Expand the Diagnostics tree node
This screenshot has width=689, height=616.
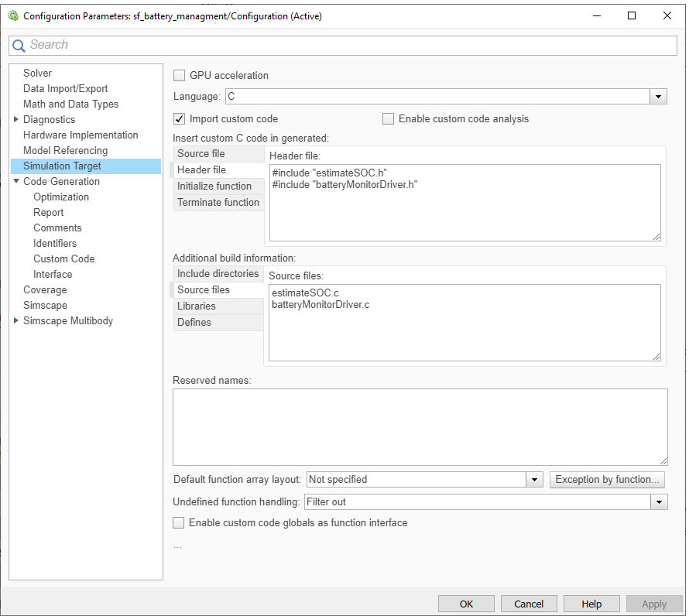coord(16,119)
